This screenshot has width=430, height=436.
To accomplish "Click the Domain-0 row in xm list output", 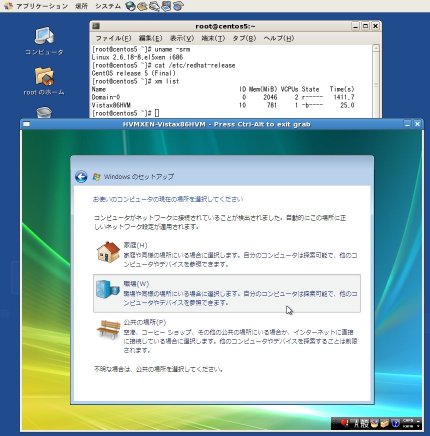I will pyautogui.click(x=223, y=97).
